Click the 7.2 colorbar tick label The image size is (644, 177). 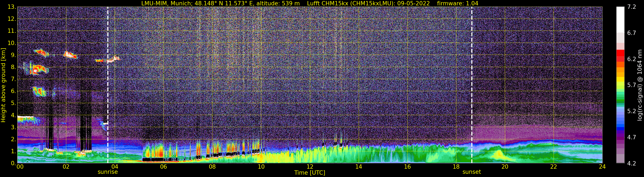[x=632, y=7]
